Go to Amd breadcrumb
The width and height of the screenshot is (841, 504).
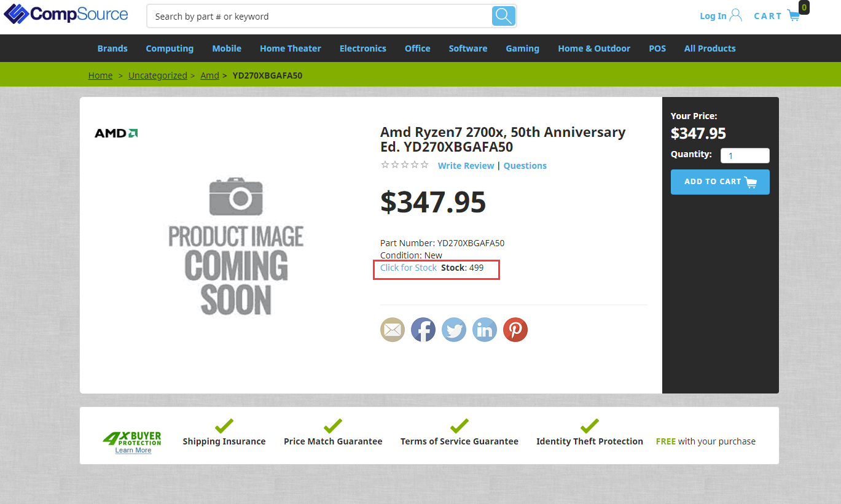209,76
